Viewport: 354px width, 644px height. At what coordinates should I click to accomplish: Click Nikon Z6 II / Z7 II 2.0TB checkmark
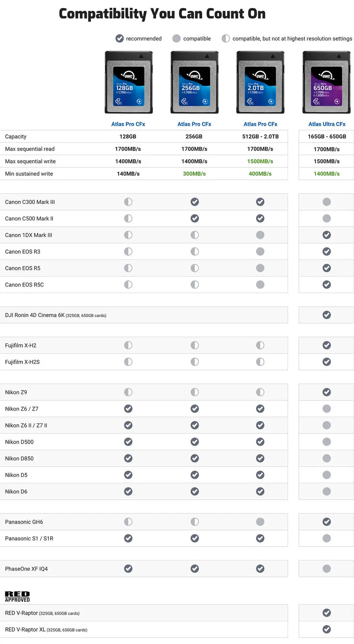point(260,425)
